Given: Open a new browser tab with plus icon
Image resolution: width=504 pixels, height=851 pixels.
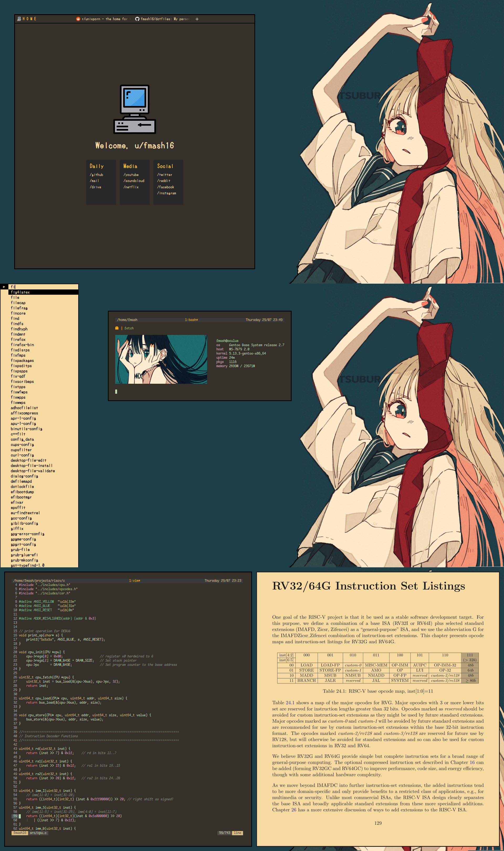Looking at the screenshot, I should [197, 19].
